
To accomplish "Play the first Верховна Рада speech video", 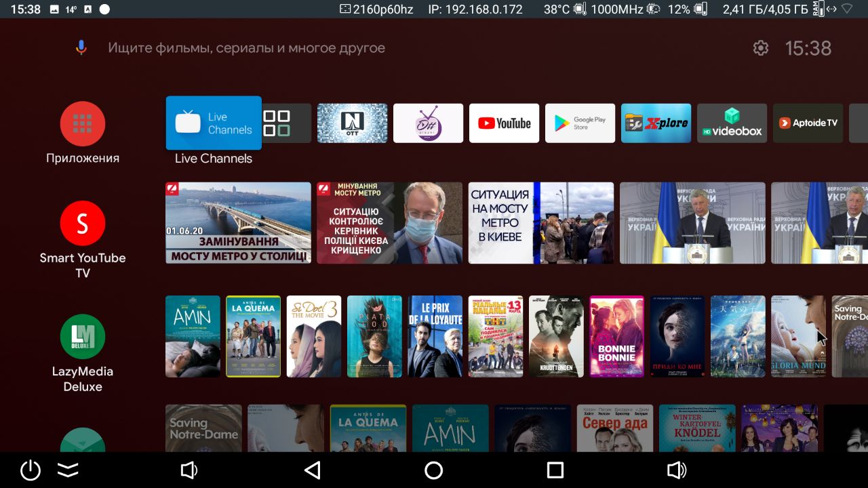I will 692,223.
